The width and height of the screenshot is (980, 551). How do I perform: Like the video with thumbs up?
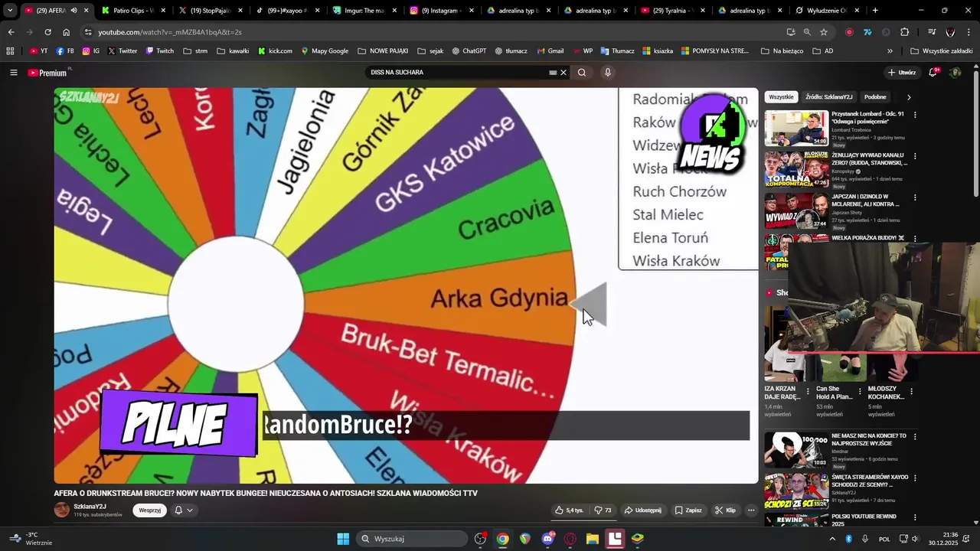click(x=569, y=510)
